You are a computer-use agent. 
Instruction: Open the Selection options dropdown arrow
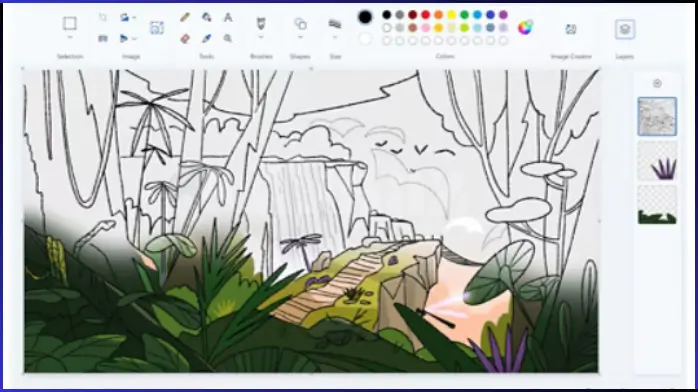(69, 38)
